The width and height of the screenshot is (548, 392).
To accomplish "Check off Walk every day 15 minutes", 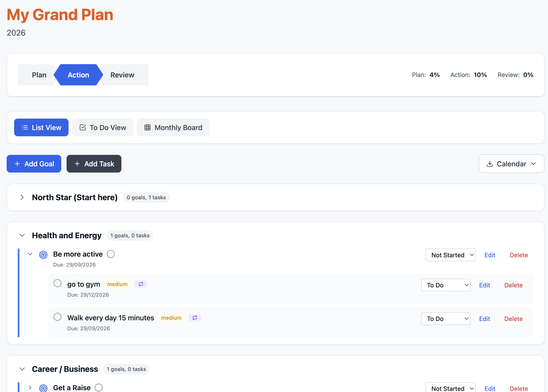I will (57, 317).
